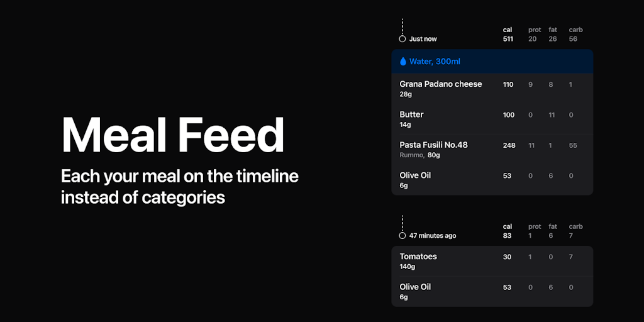Click the Just now timestamp label
The width and height of the screenshot is (644, 322).
coord(423,39)
